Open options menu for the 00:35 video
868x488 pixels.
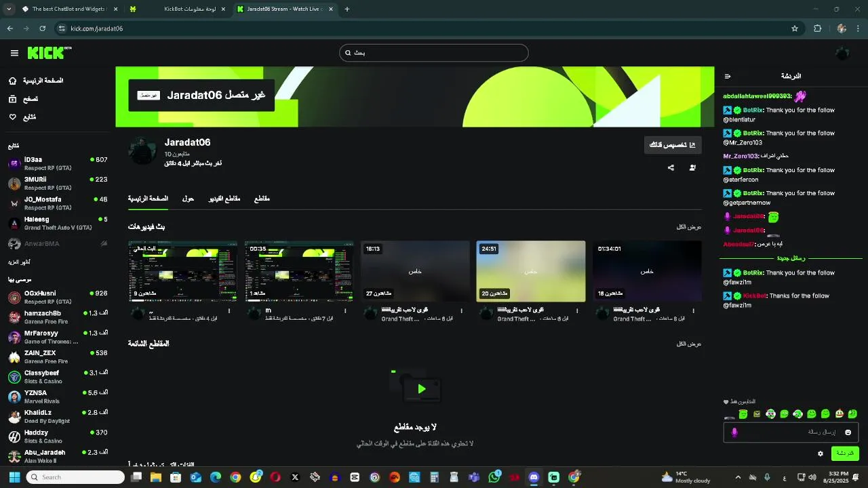tap(345, 311)
